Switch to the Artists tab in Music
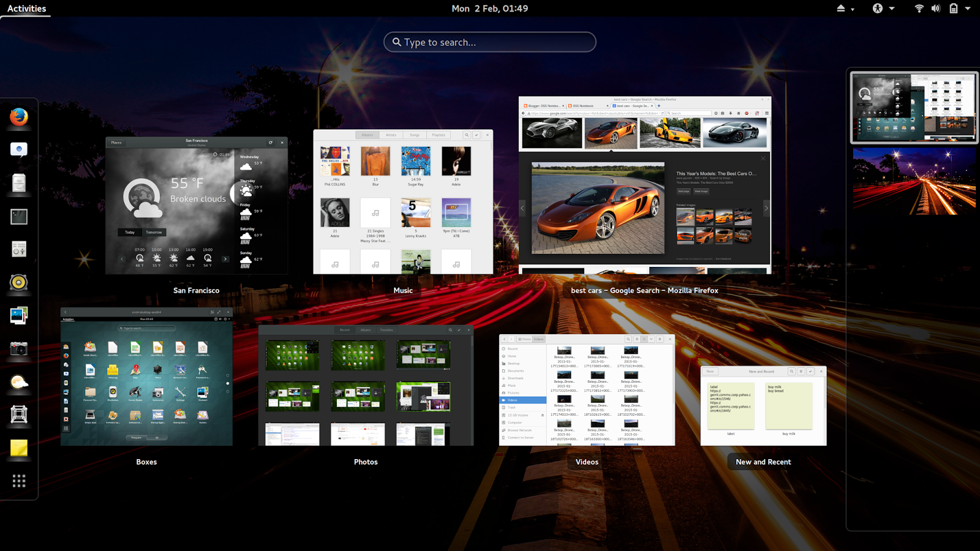 391,135
